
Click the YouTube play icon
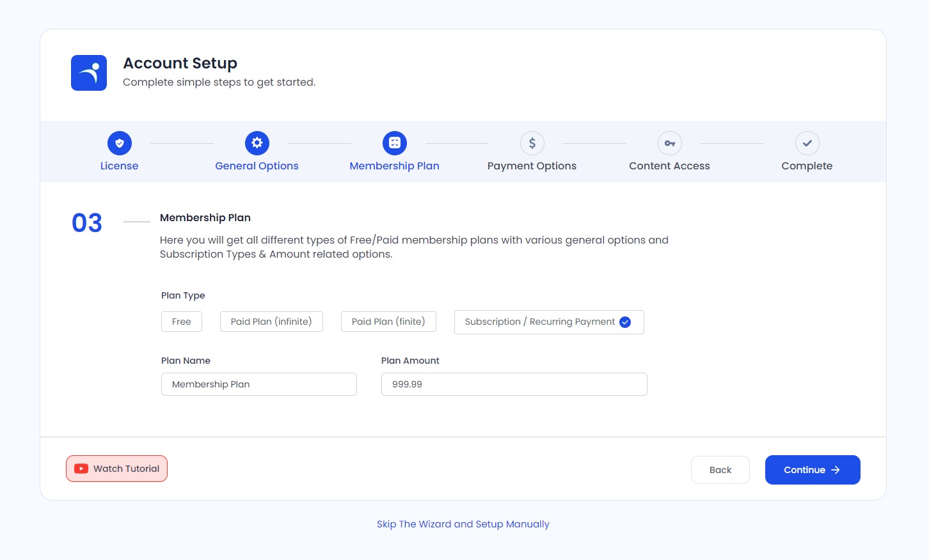point(81,469)
